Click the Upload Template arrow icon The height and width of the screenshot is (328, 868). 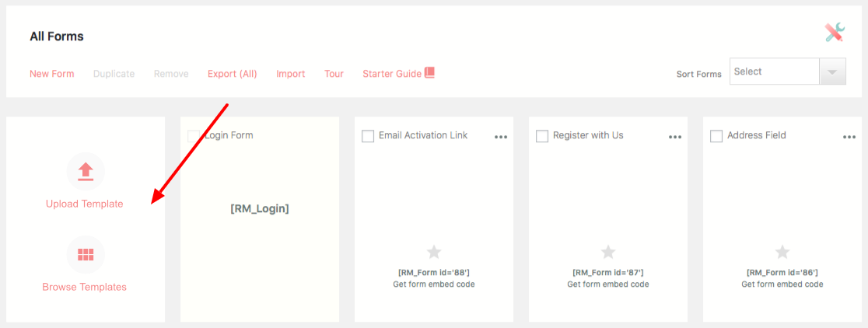point(86,171)
